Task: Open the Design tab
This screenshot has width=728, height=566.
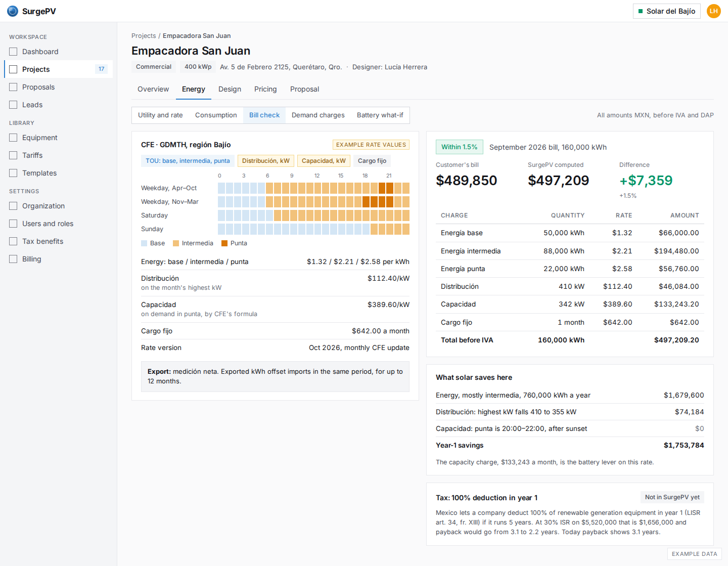Action: click(230, 89)
